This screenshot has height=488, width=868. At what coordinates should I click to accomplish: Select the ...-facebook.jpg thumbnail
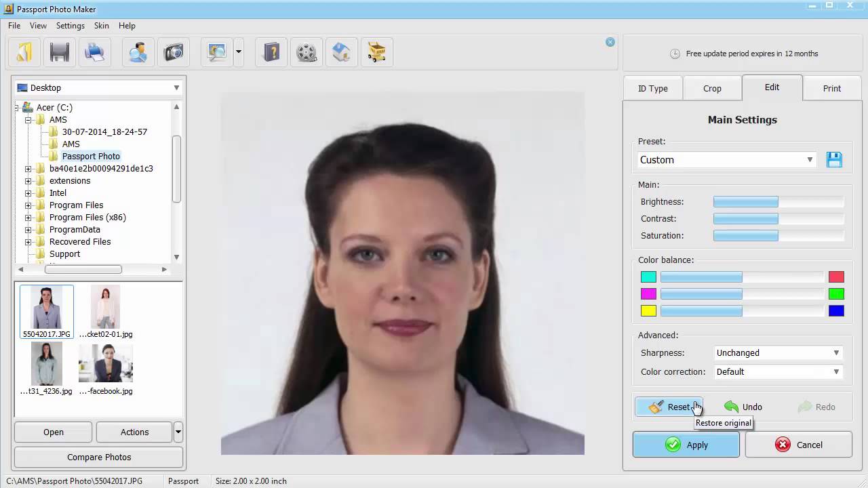point(106,369)
